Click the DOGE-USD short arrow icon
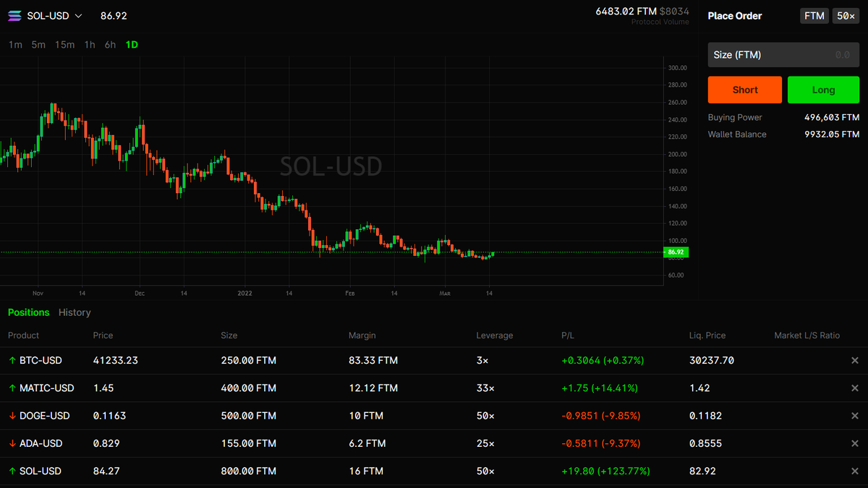 (12, 416)
